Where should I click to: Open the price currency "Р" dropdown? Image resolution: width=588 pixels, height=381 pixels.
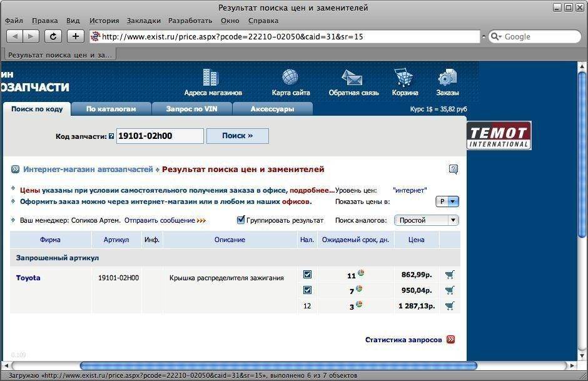click(447, 201)
